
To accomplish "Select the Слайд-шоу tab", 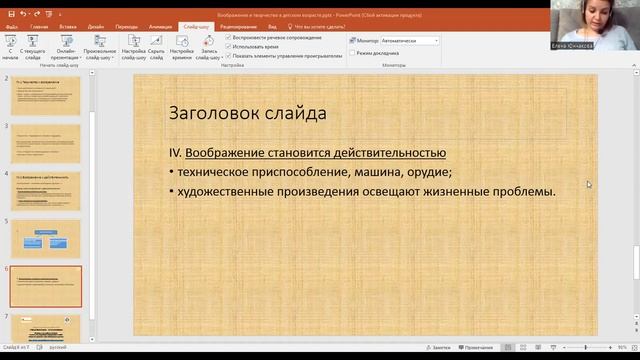I will click(196, 27).
